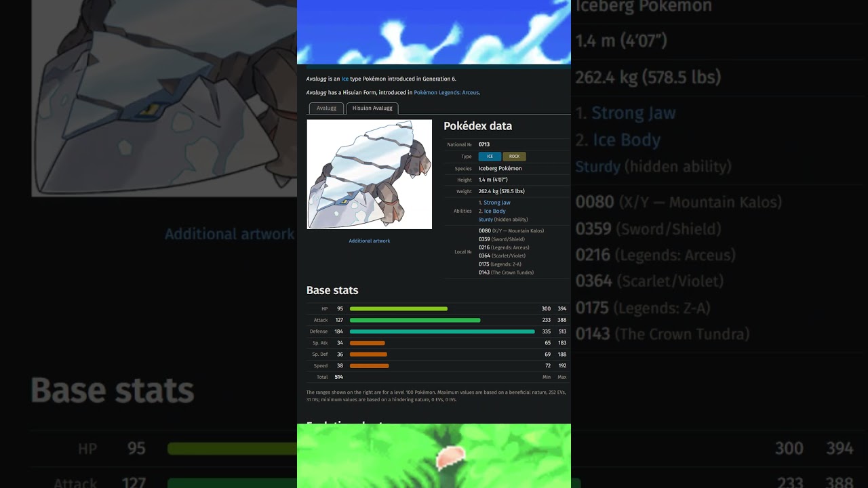Click local number 0216 Legends: Arceus

504,247
